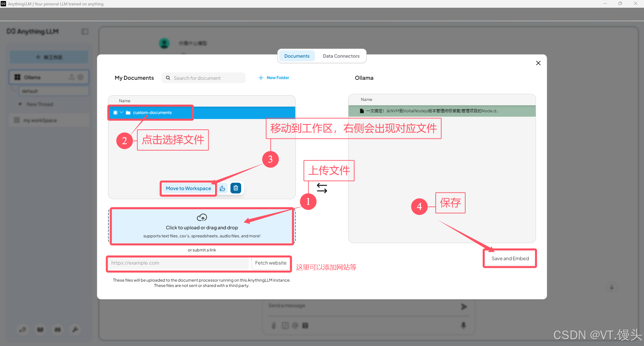The height and width of the screenshot is (346, 644).
Task: Click the book docs icon in sidebar footer
Action: point(40,330)
